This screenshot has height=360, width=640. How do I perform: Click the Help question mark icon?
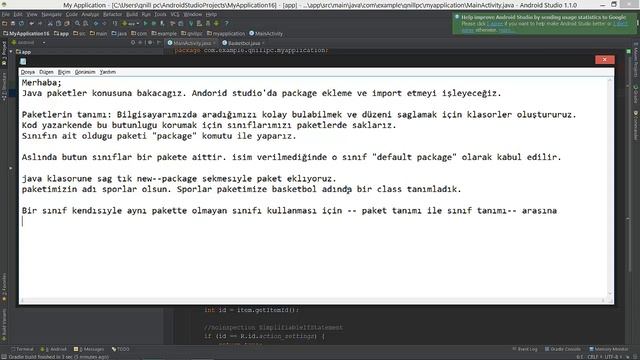click(x=227, y=23)
